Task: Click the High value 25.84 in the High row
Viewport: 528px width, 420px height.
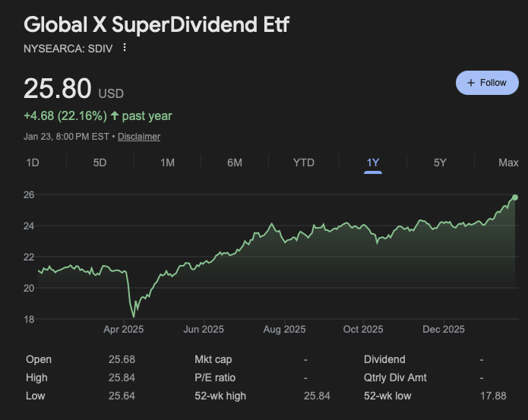Action: pos(122,377)
